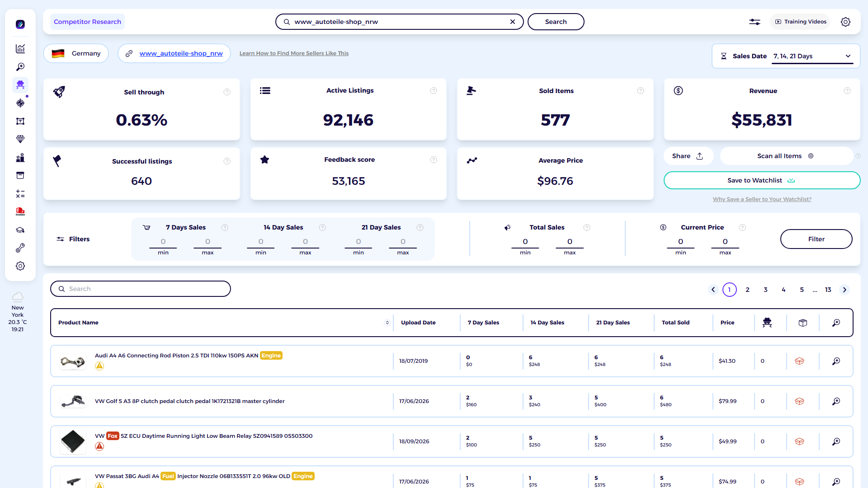
Task: Open filter sliders icon in top bar
Action: (x=755, y=22)
